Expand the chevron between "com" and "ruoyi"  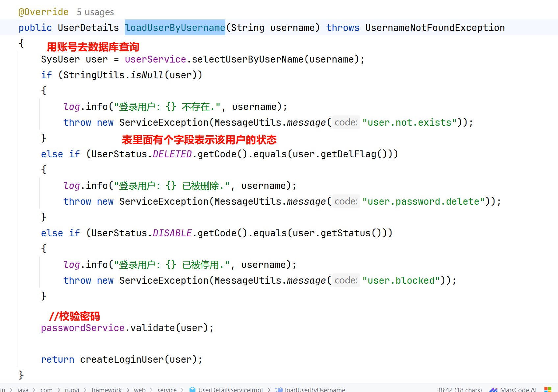(x=59, y=389)
